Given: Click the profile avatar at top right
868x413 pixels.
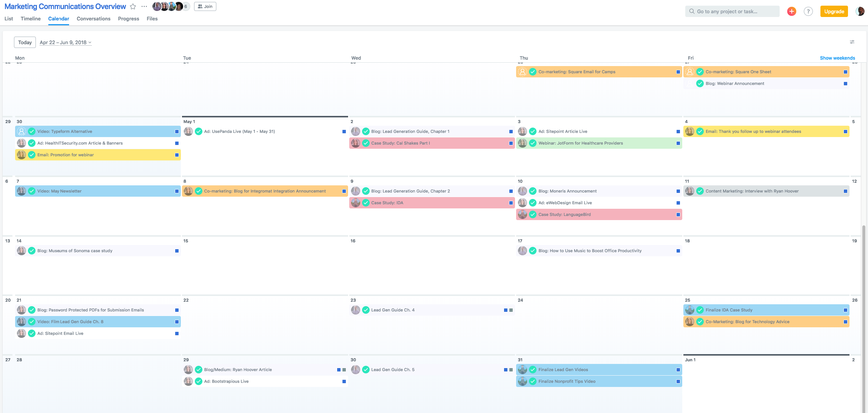Looking at the screenshot, I should [x=860, y=11].
